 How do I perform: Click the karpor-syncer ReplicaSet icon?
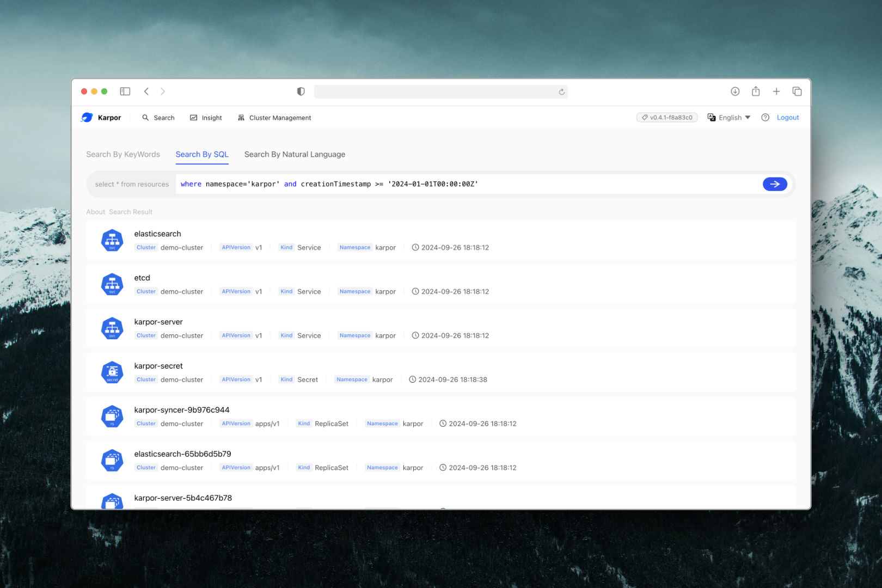click(x=112, y=416)
